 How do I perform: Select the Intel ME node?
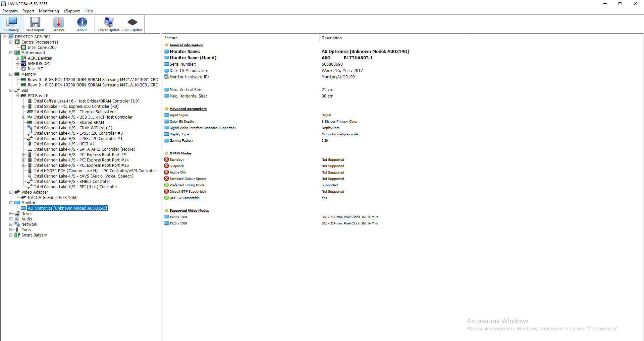click(35, 69)
